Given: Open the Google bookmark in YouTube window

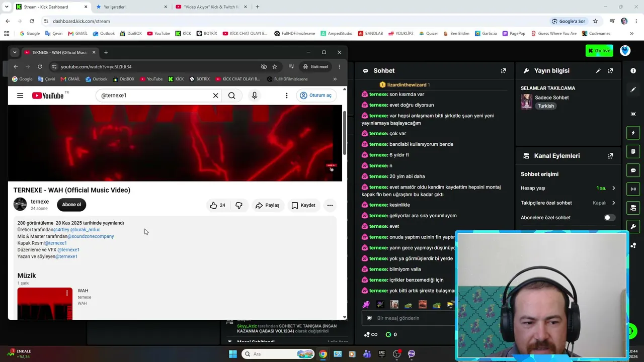Looking at the screenshot, I should click(x=22, y=79).
